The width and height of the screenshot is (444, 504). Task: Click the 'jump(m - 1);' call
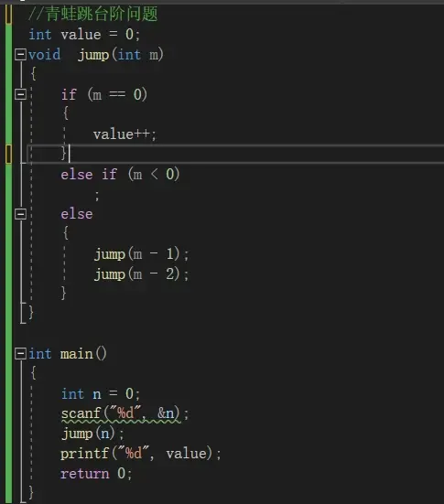(141, 254)
